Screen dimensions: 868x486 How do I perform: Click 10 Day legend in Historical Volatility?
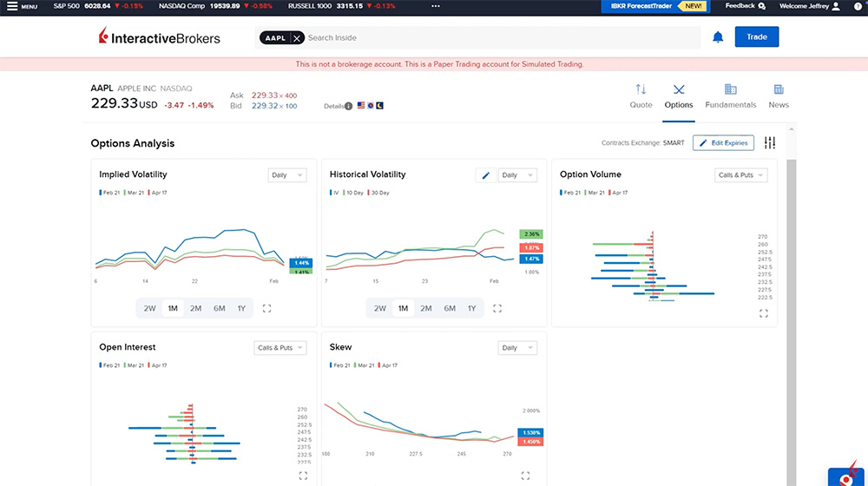(353, 193)
